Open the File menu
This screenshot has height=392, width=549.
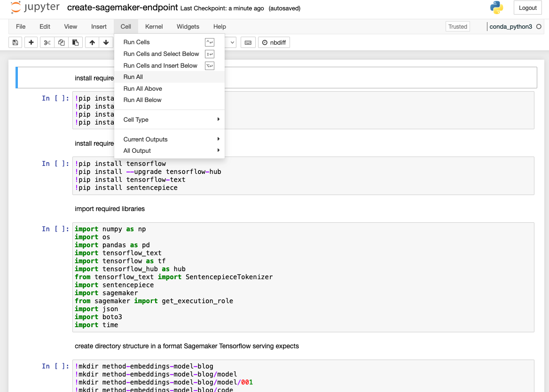point(21,27)
